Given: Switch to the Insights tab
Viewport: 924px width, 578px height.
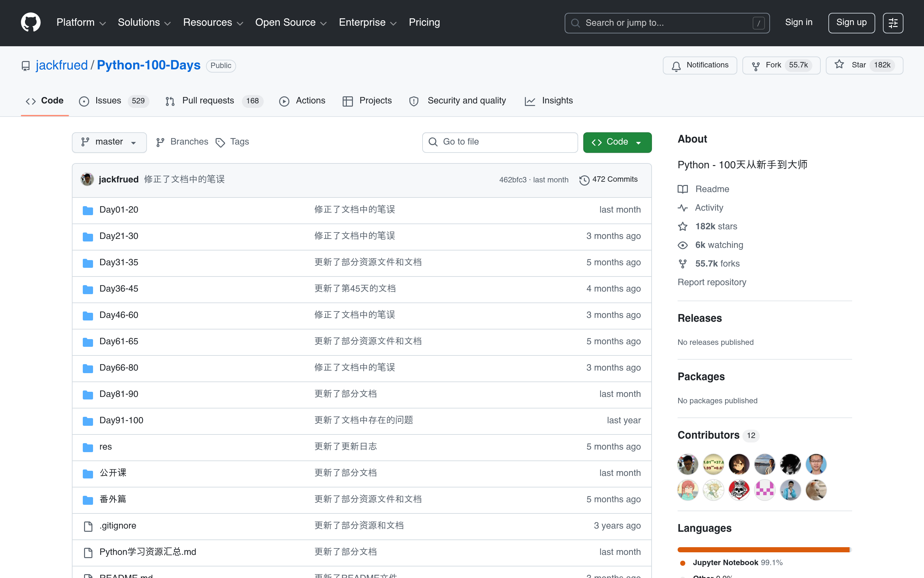Looking at the screenshot, I should 549,101.
